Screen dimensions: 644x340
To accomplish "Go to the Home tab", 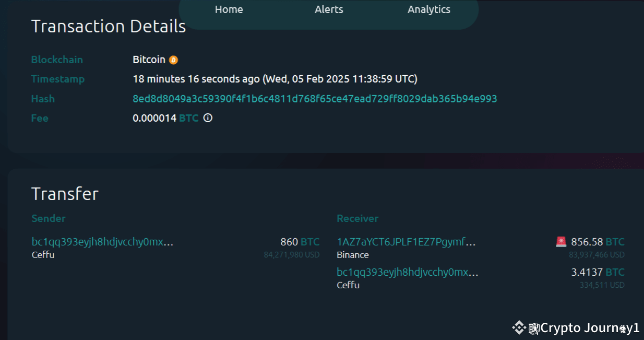I will [229, 9].
